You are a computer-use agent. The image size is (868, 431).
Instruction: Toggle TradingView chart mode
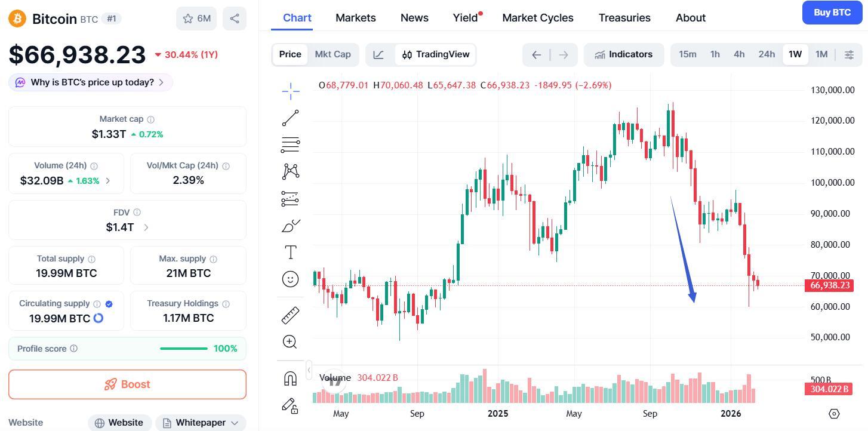click(x=436, y=54)
